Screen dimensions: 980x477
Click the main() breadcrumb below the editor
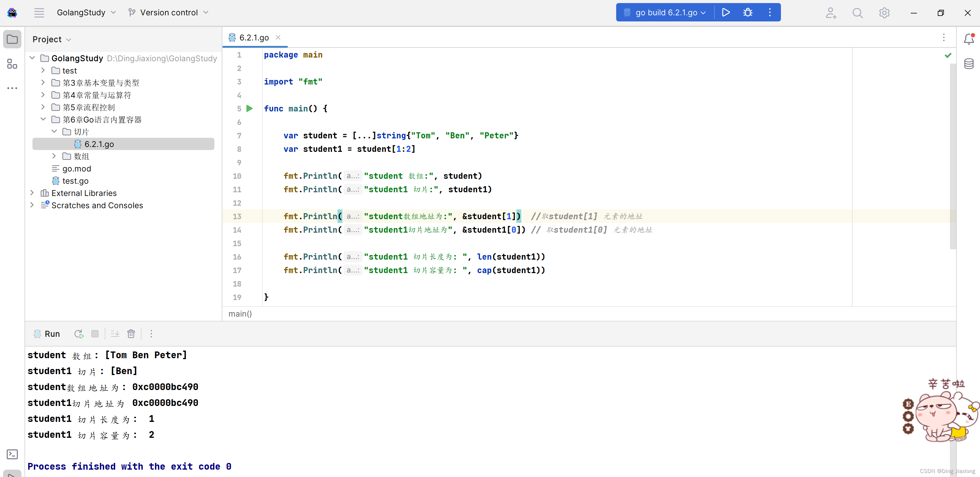(240, 314)
